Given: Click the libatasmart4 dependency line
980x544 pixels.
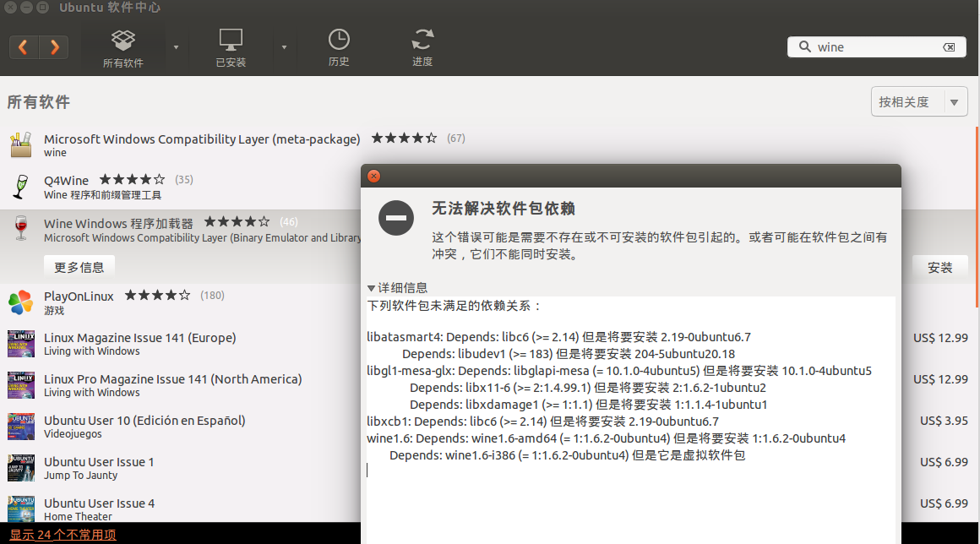Looking at the screenshot, I should click(x=558, y=337).
